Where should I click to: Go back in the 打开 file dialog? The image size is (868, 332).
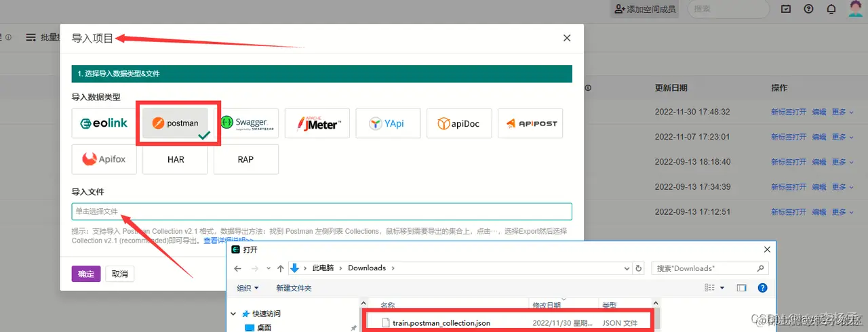pos(237,268)
